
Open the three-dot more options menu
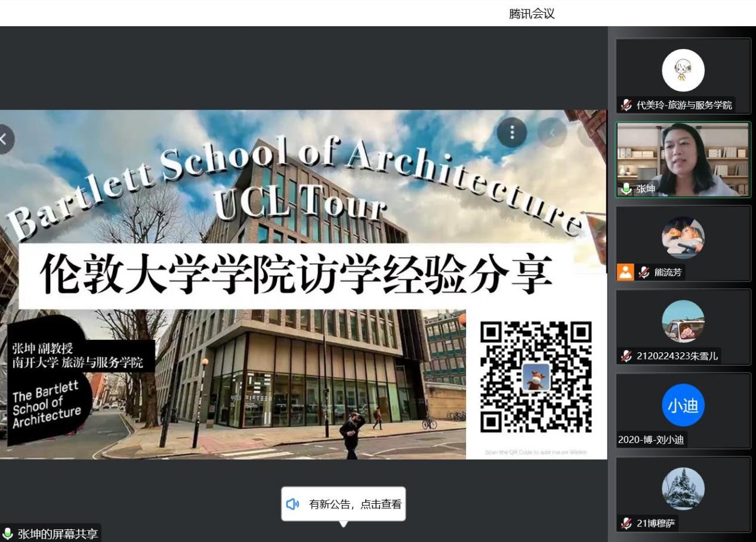pos(511,132)
